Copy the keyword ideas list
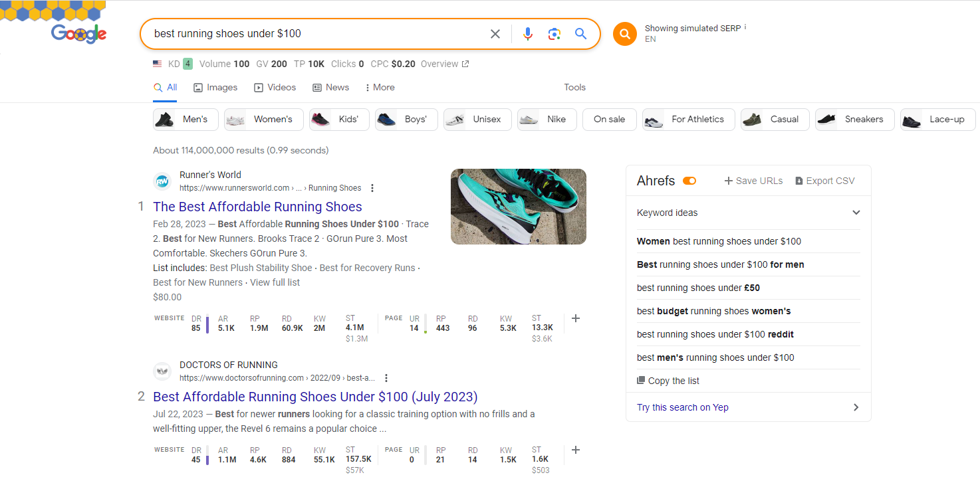 668,381
